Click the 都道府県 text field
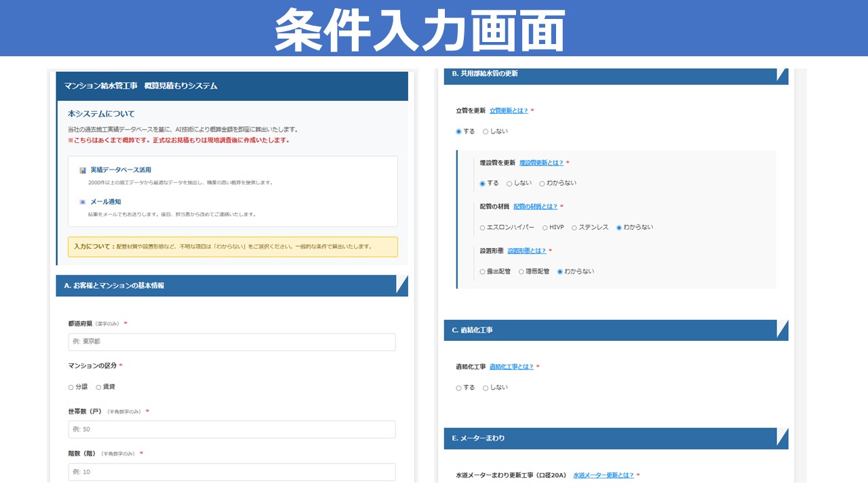The image size is (868, 488). (x=232, y=342)
